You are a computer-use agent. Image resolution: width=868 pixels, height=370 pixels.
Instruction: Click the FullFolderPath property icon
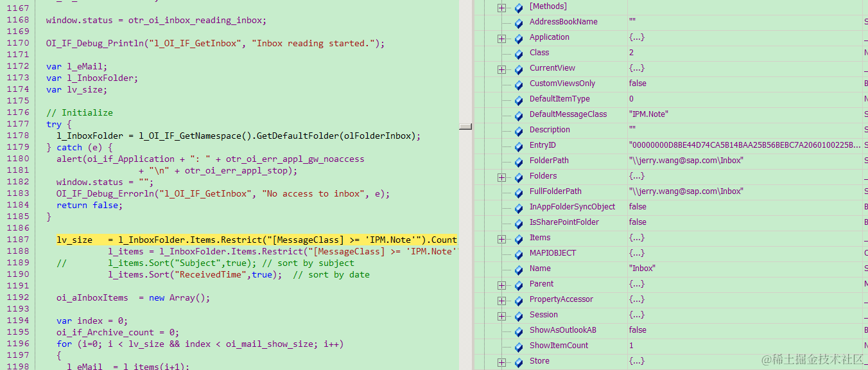519,192
